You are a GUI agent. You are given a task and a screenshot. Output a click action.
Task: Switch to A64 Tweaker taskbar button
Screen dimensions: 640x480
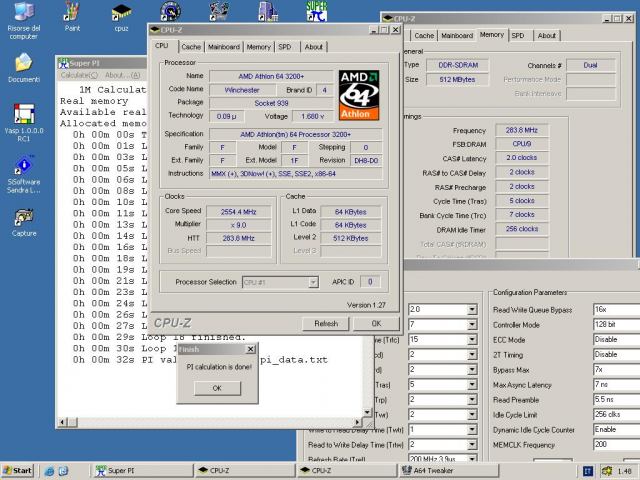[x=449, y=471]
